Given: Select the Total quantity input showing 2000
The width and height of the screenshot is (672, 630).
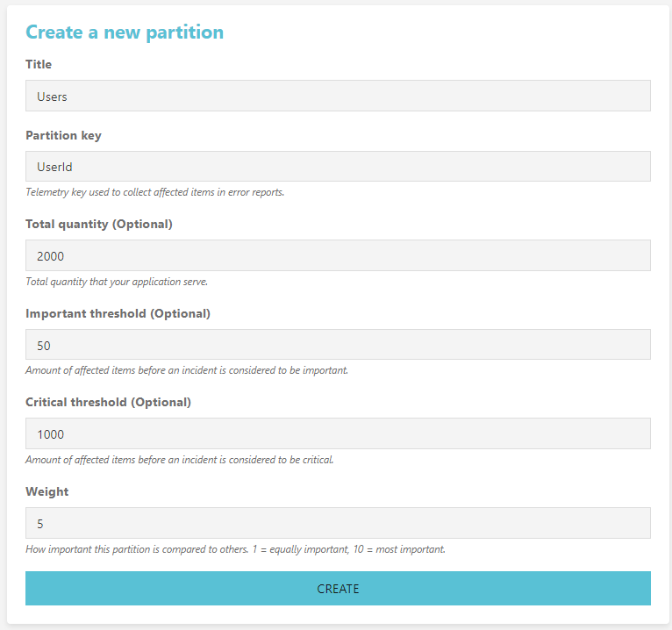Looking at the screenshot, I should coord(338,255).
